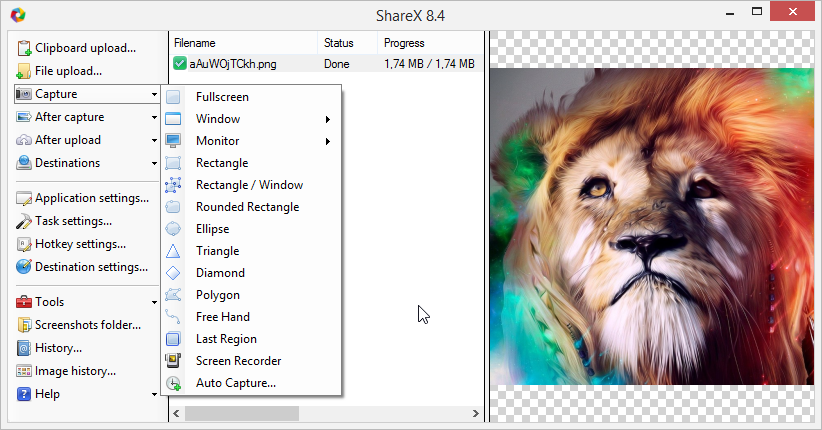822x430 pixels.
Task: Sort by the Progress column header
Action: click(430, 43)
